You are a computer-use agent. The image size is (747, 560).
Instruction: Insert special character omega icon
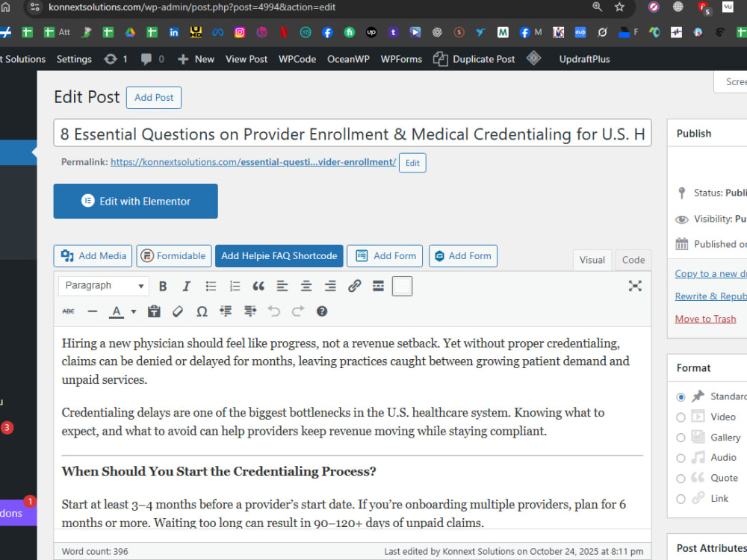[202, 311]
